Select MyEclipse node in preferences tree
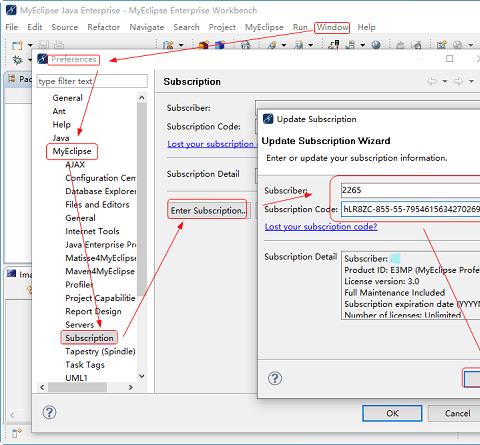Screen dimensions: 480x445 (x=72, y=151)
